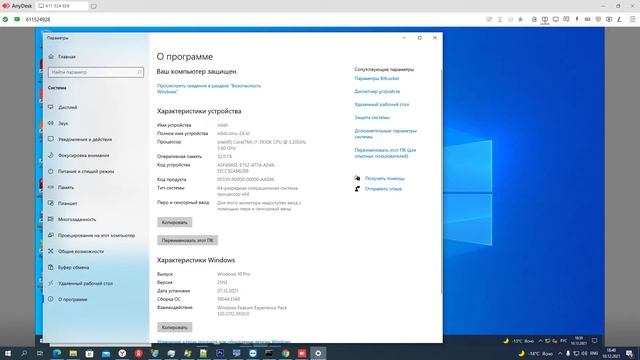The image size is (640, 360).
Task: Click the AnyDesk favorite star icon
Action: 520,19
